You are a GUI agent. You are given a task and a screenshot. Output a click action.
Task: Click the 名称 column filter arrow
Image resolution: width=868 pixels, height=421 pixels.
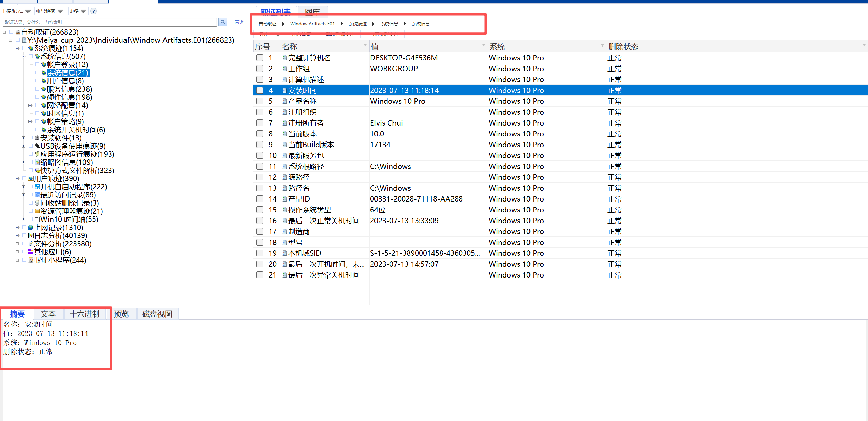(365, 46)
